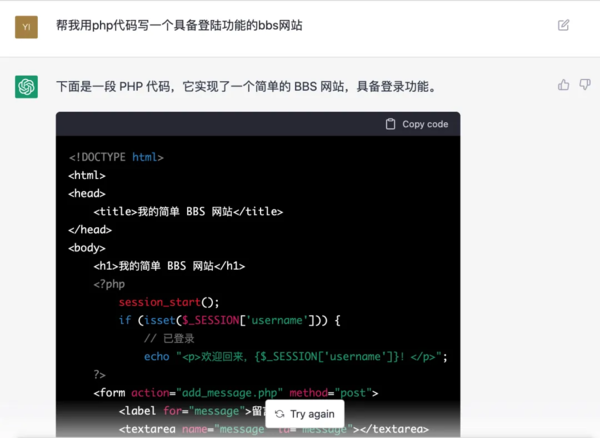600x438 pixels.
Task: Click the <h1>我的简单 BBS 网站</h1> line
Action: [169, 266]
